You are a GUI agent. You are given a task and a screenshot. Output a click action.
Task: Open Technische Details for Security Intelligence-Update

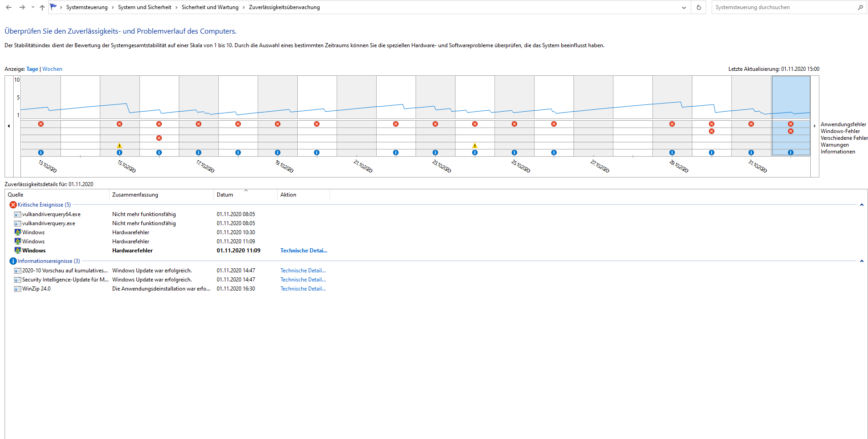(303, 280)
